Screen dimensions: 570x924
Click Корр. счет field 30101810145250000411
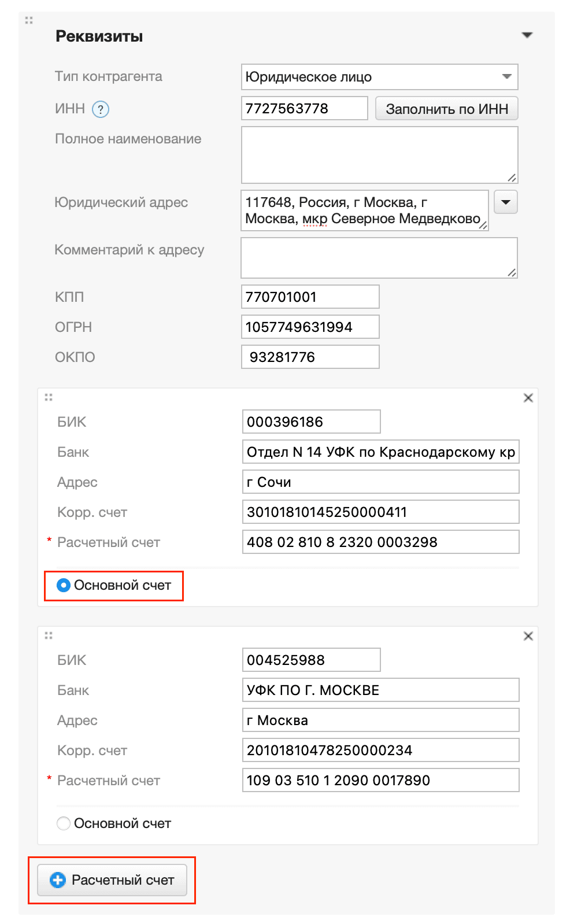[381, 512]
